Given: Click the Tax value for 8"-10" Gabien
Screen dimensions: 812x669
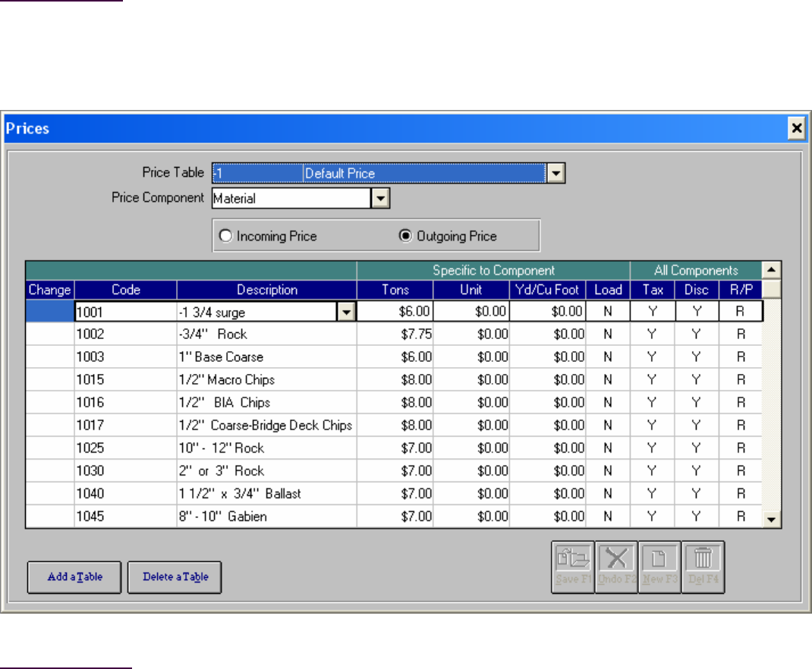Looking at the screenshot, I should pyautogui.click(x=652, y=517).
